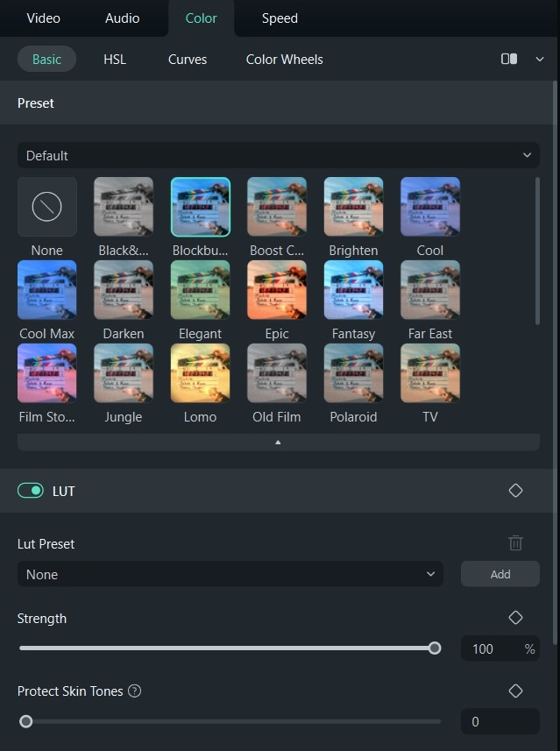
Task: Apply the Lomo preset thumbnail
Action: pyautogui.click(x=200, y=373)
